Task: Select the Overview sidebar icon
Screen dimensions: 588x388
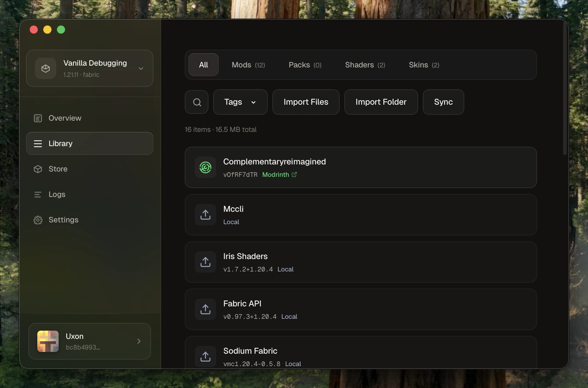Action: point(38,118)
